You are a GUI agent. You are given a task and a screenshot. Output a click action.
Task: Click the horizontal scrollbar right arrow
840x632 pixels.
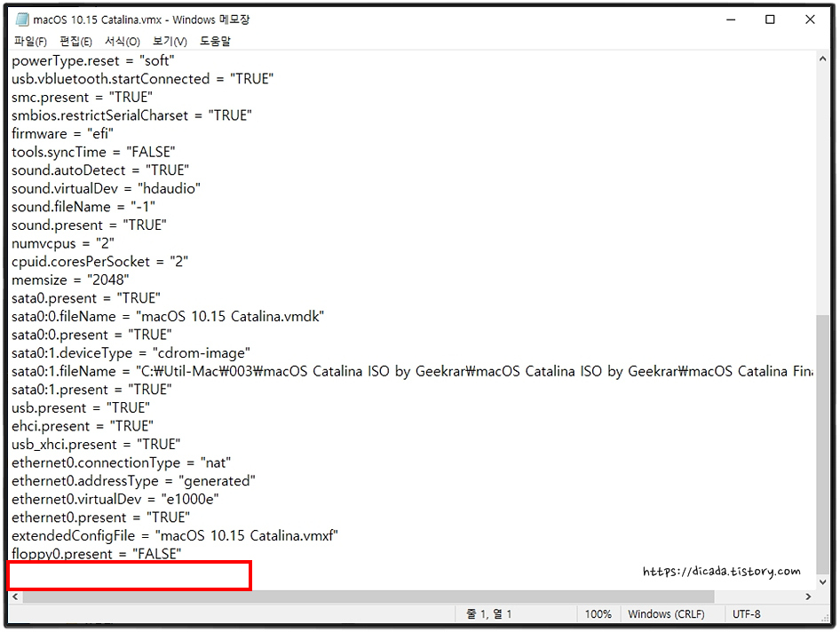tap(808, 596)
